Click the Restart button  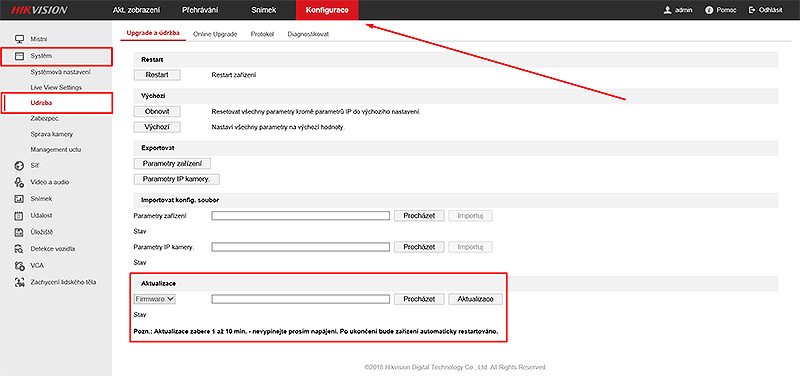click(157, 75)
